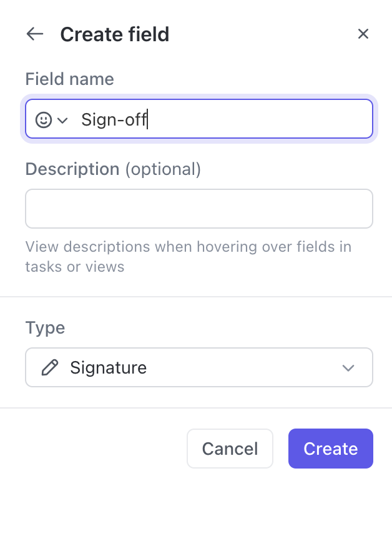Click the "Create field" panel heading
The width and height of the screenshot is (392, 536).
click(x=114, y=34)
